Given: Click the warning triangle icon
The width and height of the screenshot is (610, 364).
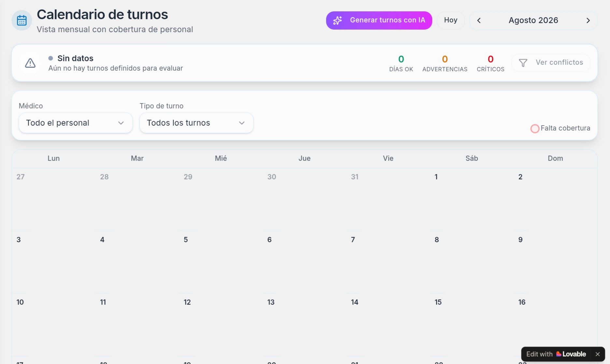Looking at the screenshot, I should tap(30, 63).
